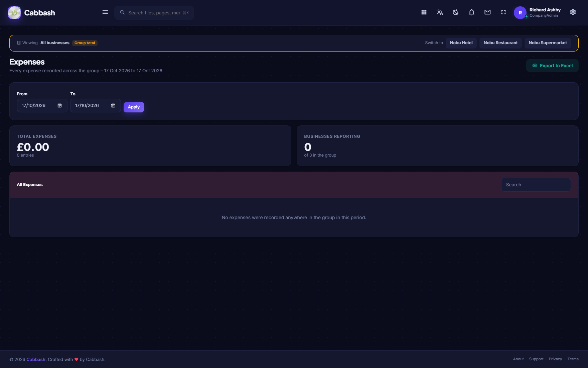The height and width of the screenshot is (368, 588).
Task: Click the Expenses page heading
Action: coord(27,62)
